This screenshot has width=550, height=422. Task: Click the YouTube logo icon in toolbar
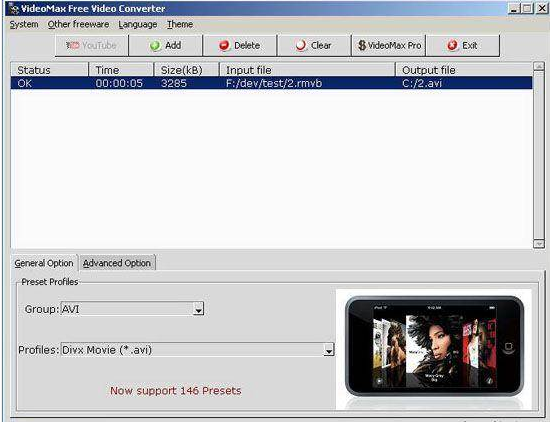pos(73,45)
